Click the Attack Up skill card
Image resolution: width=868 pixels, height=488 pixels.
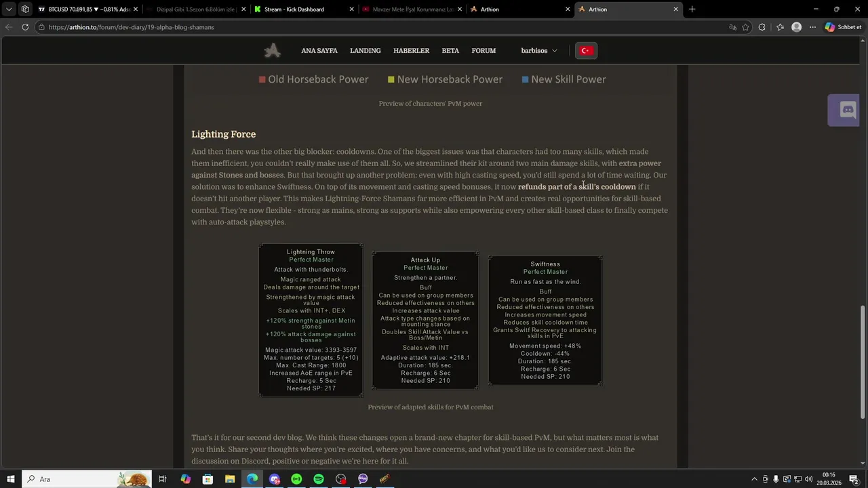pyautogui.click(x=425, y=321)
